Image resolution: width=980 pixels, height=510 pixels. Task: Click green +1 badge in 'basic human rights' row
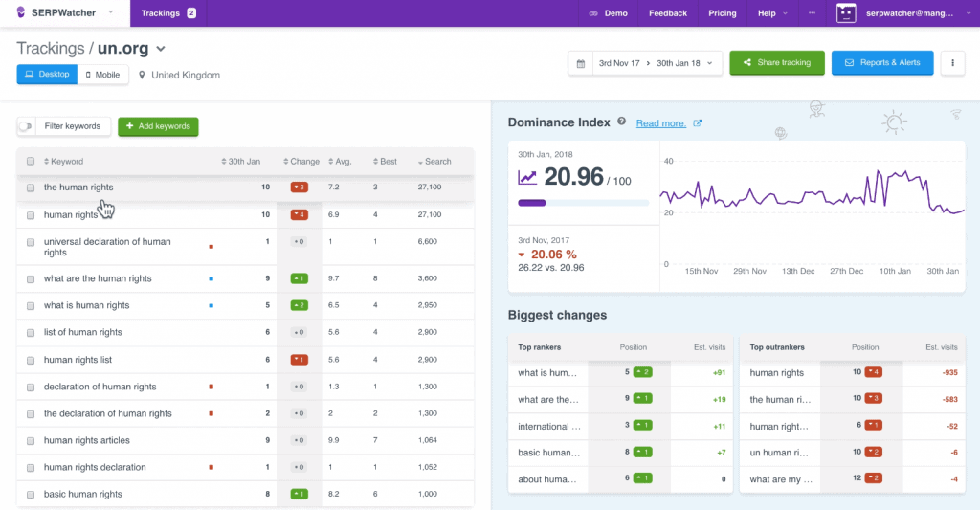300,495
